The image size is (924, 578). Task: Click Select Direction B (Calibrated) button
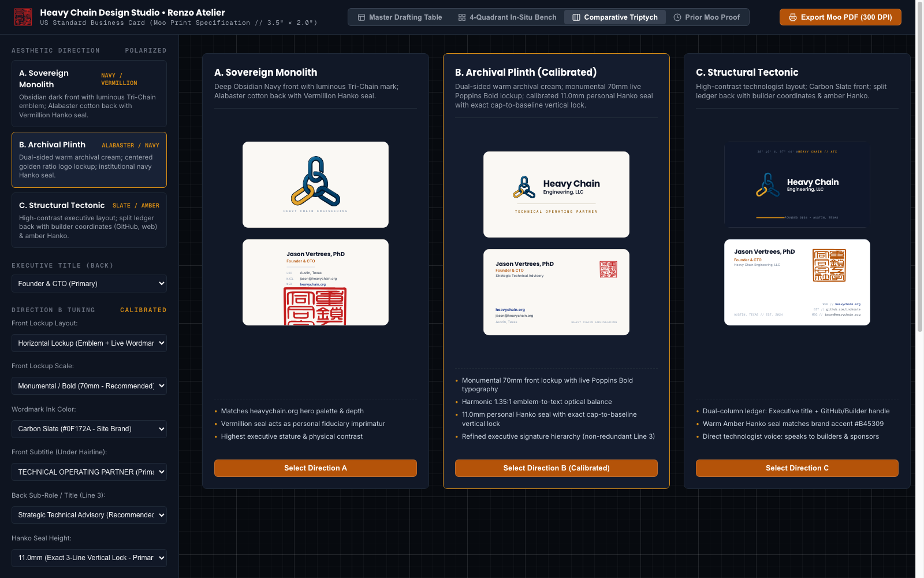556,468
